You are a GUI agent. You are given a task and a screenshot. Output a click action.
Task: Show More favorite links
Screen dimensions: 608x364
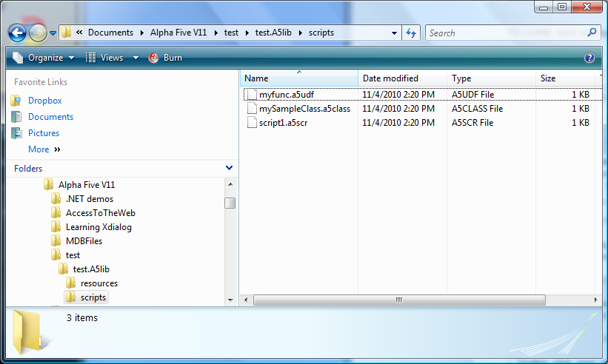[44, 149]
